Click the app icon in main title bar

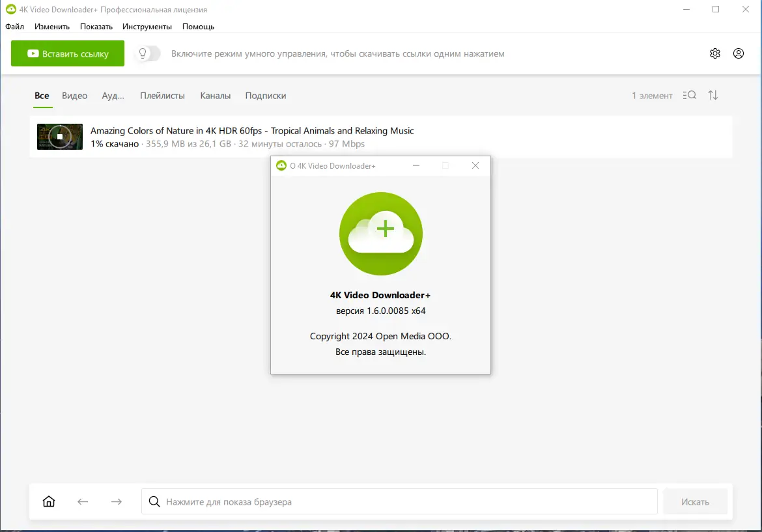click(x=10, y=9)
